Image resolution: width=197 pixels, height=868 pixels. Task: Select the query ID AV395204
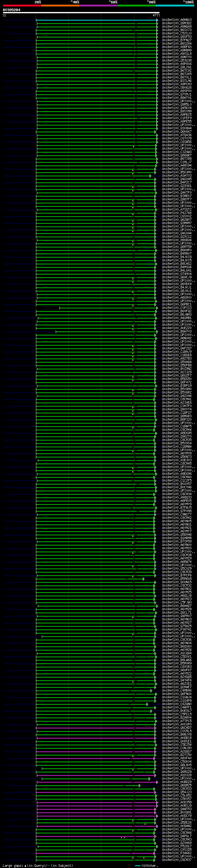(11, 10)
